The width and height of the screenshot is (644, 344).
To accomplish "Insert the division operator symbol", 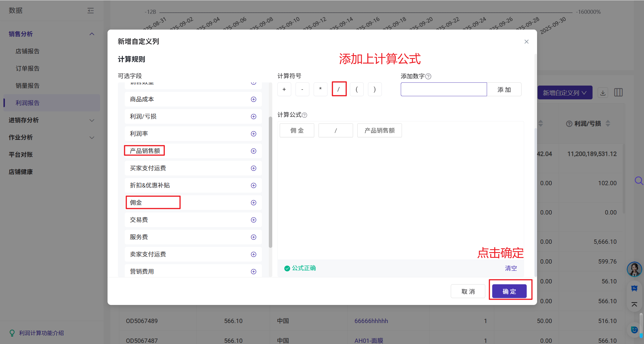I will pos(339,89).
